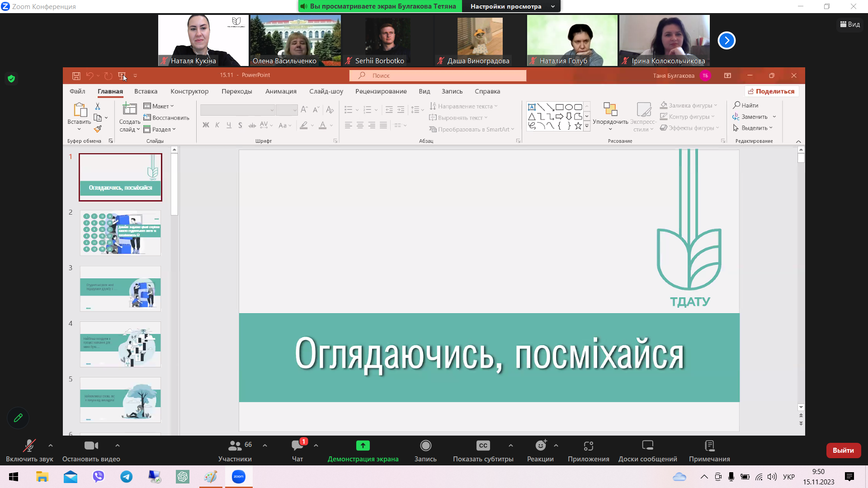Click Демонстрация экрана share button

coord(363,450)
